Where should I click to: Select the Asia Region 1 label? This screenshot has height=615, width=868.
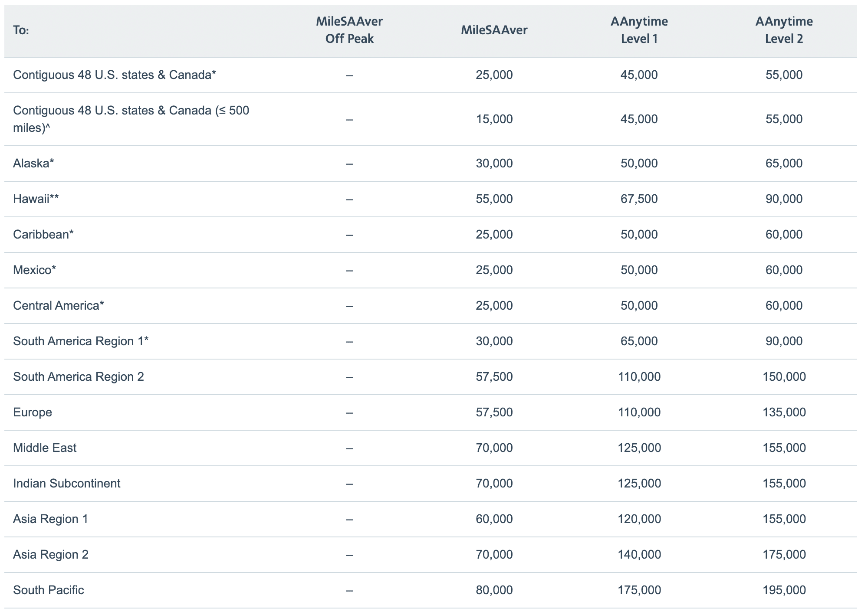(51, 519)
